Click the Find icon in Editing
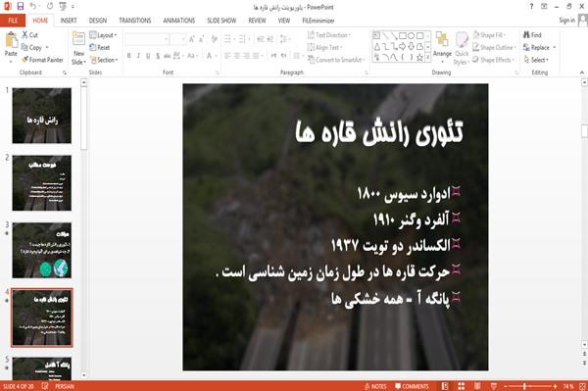588x391 pixels. coord(532,35)
